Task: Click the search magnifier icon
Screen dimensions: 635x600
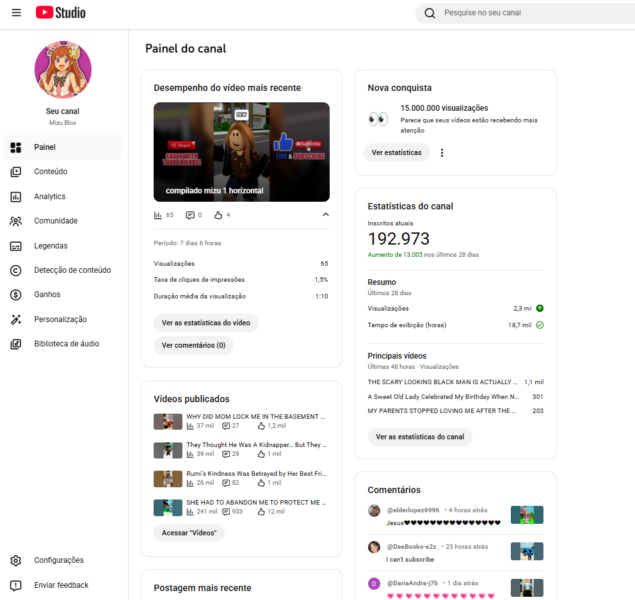Action: 430,13
